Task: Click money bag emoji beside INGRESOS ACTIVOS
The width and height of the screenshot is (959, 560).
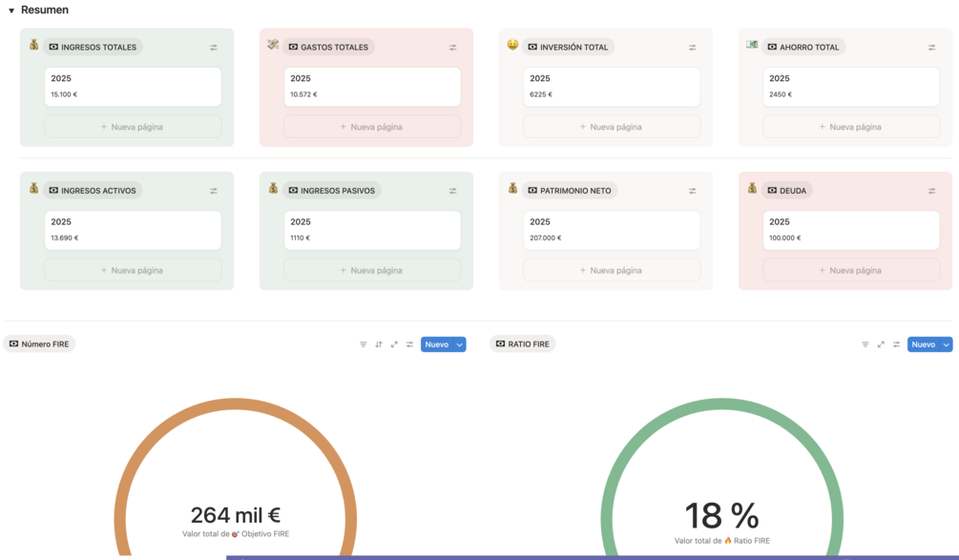Action: coord(33,188)
